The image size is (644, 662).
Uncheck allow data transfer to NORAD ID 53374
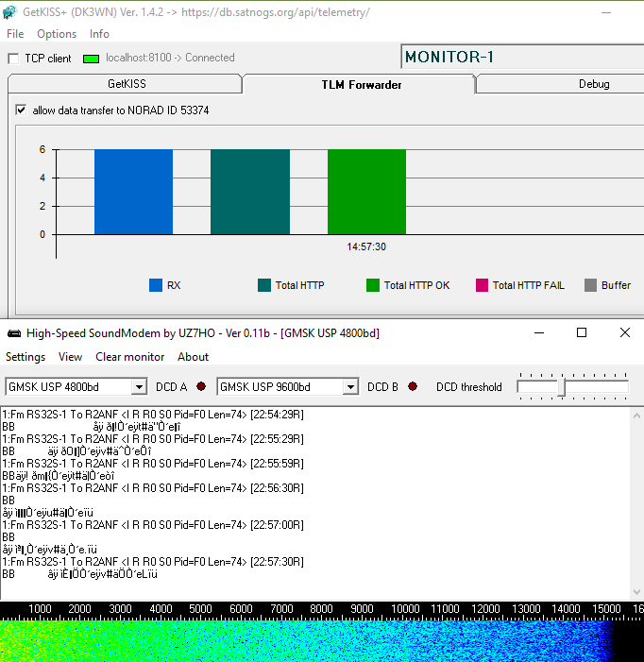pyautogui.click(x=21, y=110)
